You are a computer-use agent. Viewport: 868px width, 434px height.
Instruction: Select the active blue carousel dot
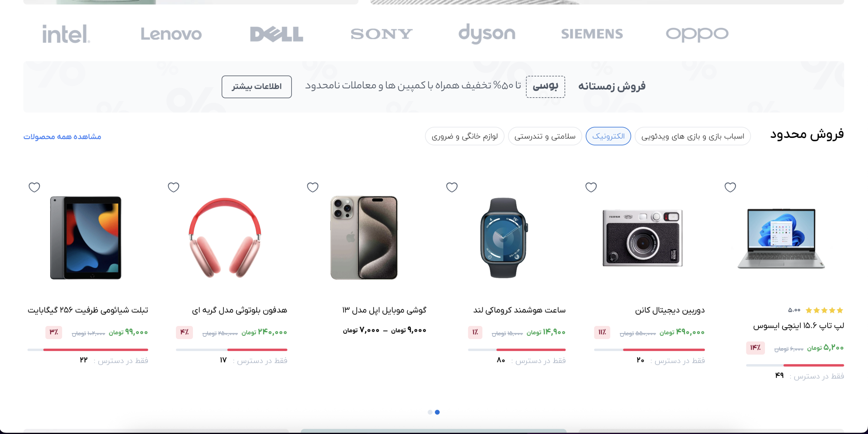(437, 412)
